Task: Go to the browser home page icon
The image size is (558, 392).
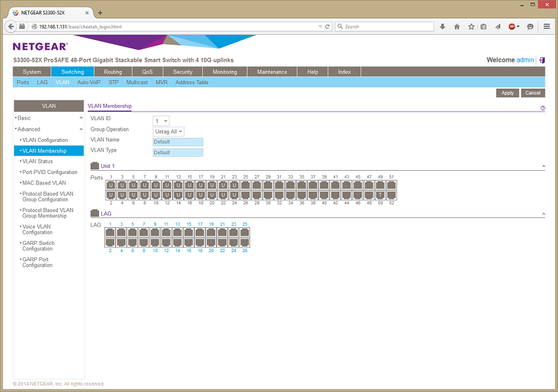Action: pyautogui.click(x=457, y=27)
